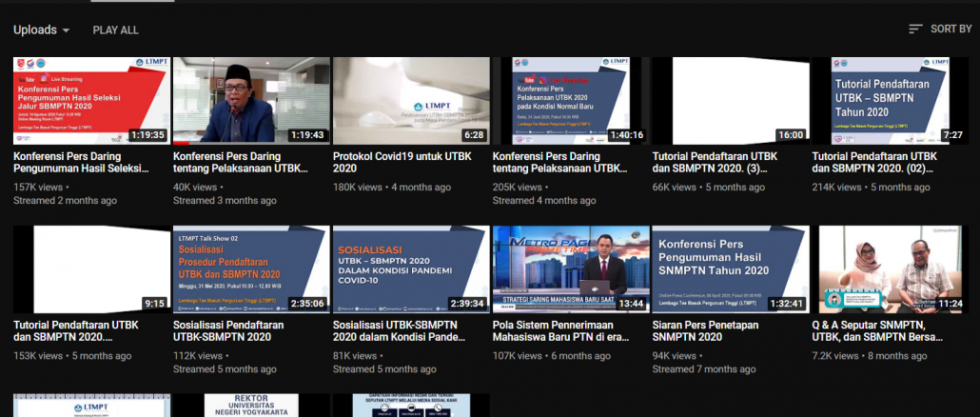Open the red Konferensi Pers Pengumuman Hasil Seleksi thumbnail

(92, 101)
